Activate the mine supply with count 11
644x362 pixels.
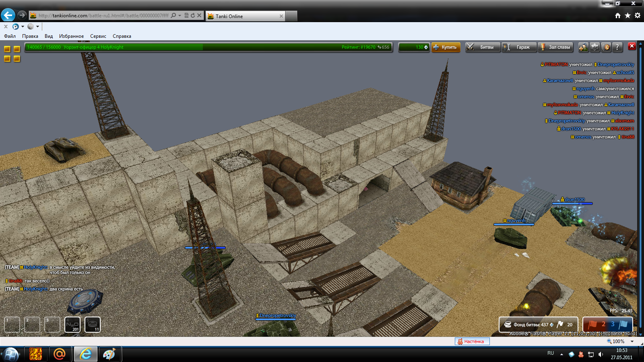(93, 325)
